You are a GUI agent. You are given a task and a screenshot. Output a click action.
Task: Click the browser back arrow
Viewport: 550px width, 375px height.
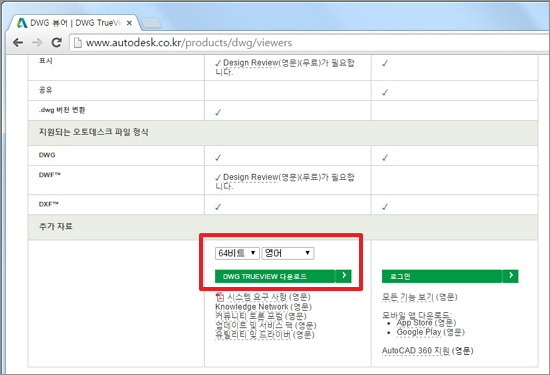18,43
